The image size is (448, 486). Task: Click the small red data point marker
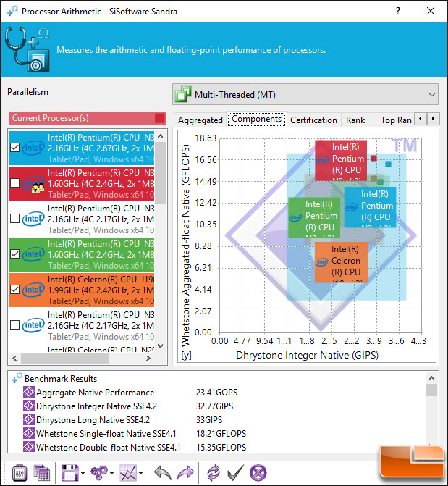click(x=374, y=159)
